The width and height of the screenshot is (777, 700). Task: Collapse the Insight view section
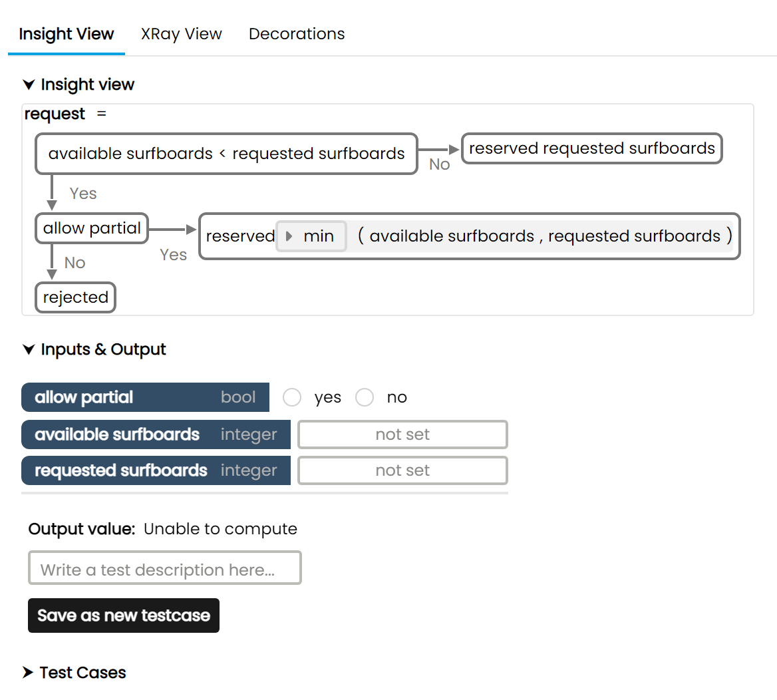[x=29, y=85]
